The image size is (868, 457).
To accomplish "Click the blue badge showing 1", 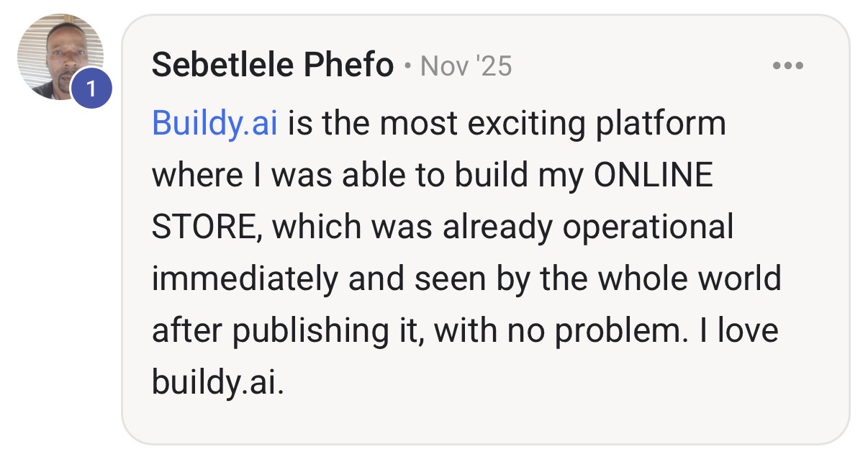I will pos(91,88).
